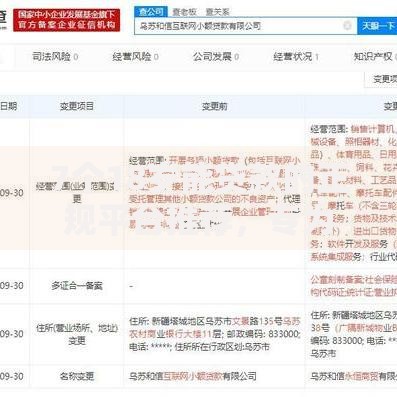The height and width of the screenshot is (397, 397).
Task: Switch to the 查老板 search tab
Action: tap(184, 12)
